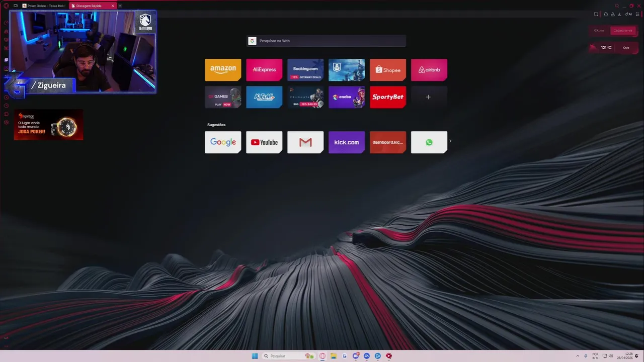The width and height of the screenshot is (644, 362).
Task: Open the KaBuM speed dial tile
Action: point(264,97)
